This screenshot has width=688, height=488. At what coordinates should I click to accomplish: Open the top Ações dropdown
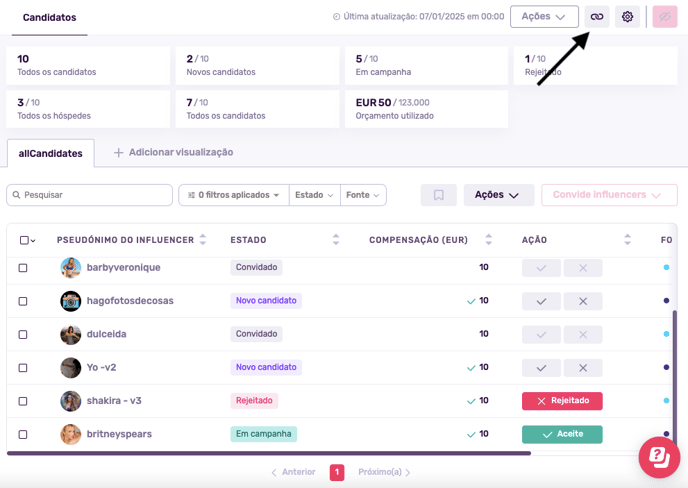click(544, 17)
